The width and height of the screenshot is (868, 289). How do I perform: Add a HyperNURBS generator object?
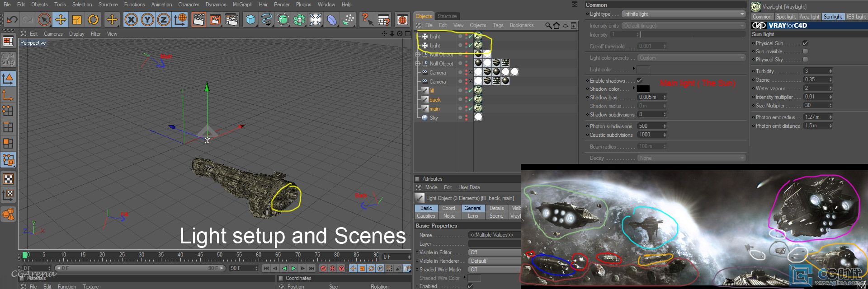tap(283, 19)
